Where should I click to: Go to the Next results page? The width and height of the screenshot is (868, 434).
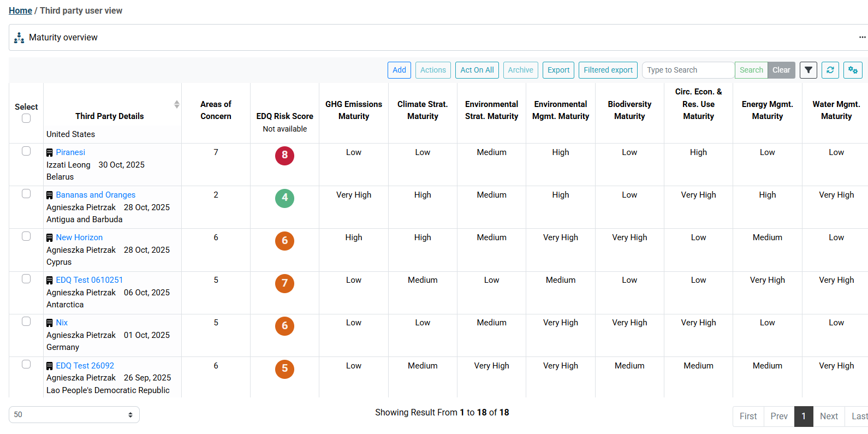[x=828, y=417]
